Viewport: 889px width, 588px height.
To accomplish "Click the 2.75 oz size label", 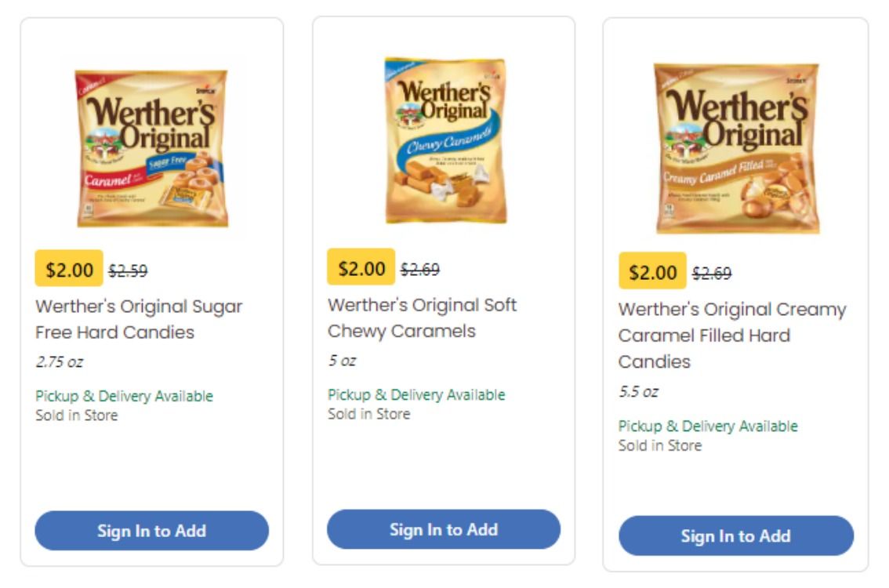I will point(59,362).
